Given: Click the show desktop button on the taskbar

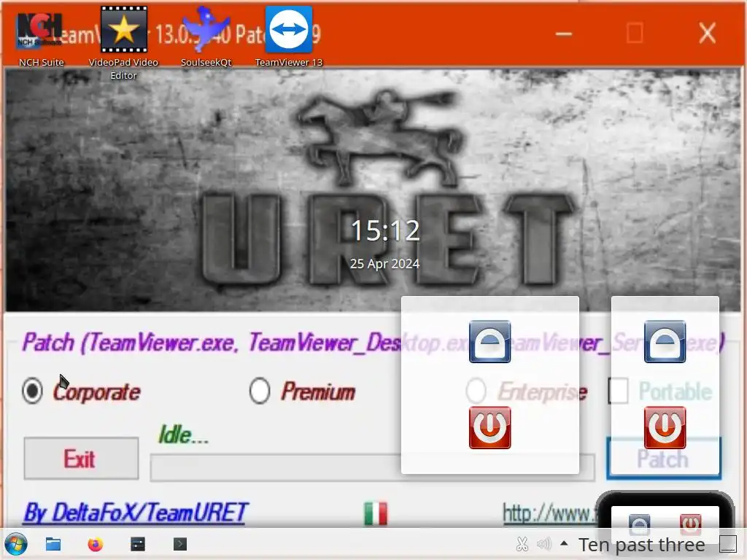Looking at the screenshot, I should coord(728,544).
